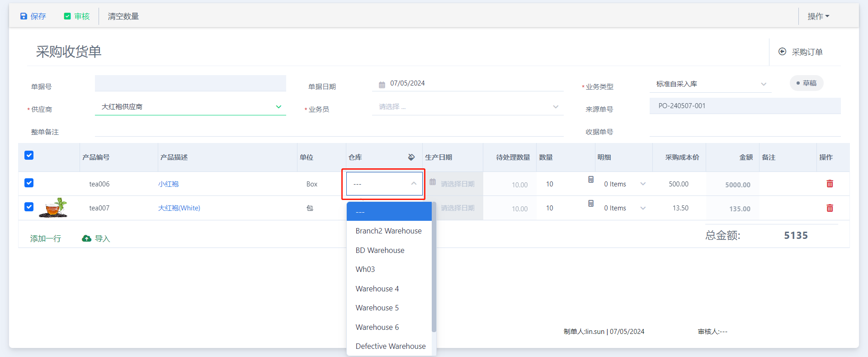Select Branch2 Warehouse from the list
Screen dimensions: 868x357
[389, 231]
